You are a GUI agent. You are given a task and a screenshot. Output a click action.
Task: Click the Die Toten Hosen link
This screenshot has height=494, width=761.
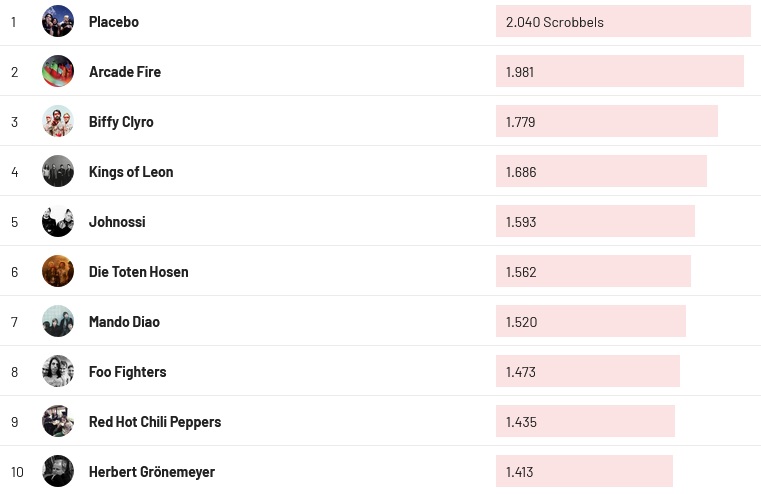[138, 272]
